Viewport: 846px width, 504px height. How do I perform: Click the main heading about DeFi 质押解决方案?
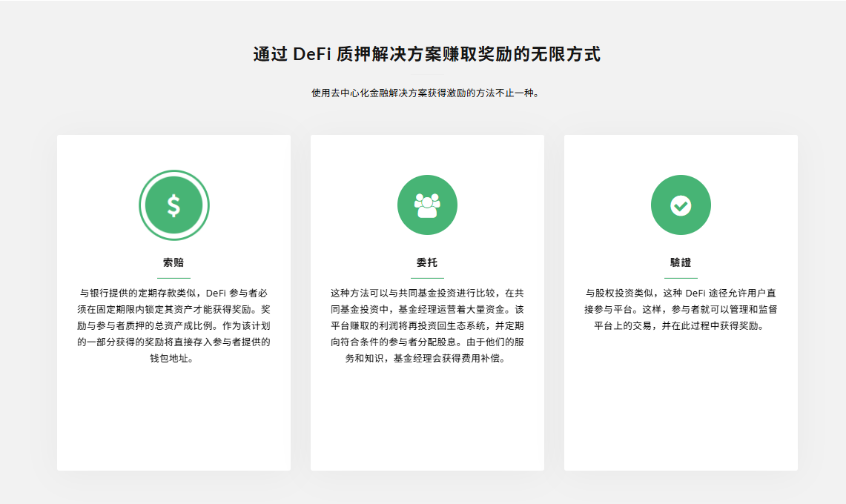(426, 54)
